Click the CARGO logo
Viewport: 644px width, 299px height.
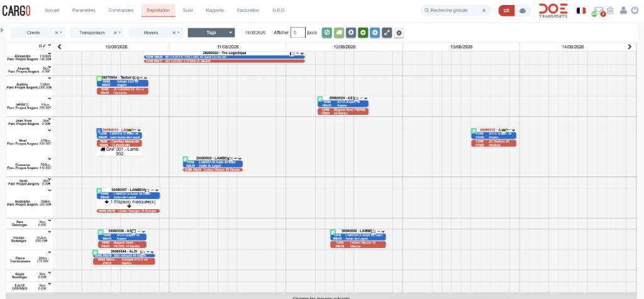(16, 11)
